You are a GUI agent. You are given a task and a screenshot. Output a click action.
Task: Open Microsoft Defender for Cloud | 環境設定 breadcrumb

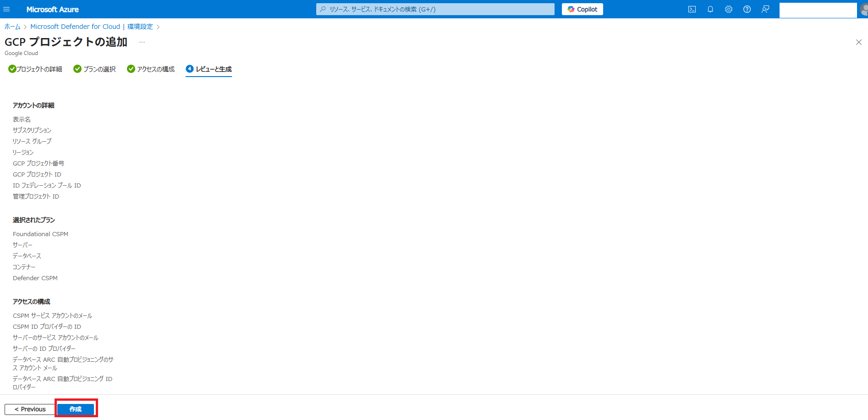coord(92,27)
